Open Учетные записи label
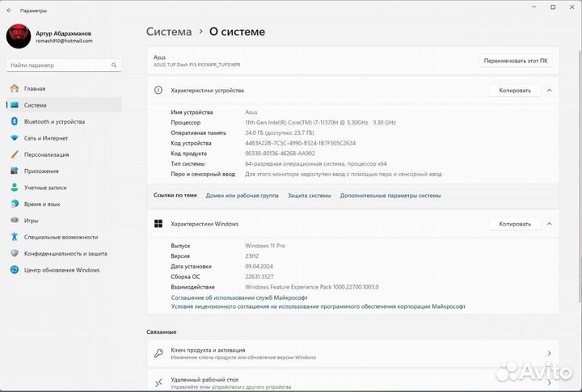Viewport: 582px width, 392px height. 45,188
